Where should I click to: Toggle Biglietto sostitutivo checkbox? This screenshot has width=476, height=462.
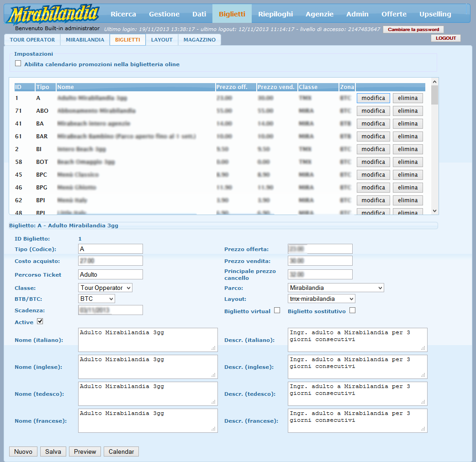click(x=353, y=310)
